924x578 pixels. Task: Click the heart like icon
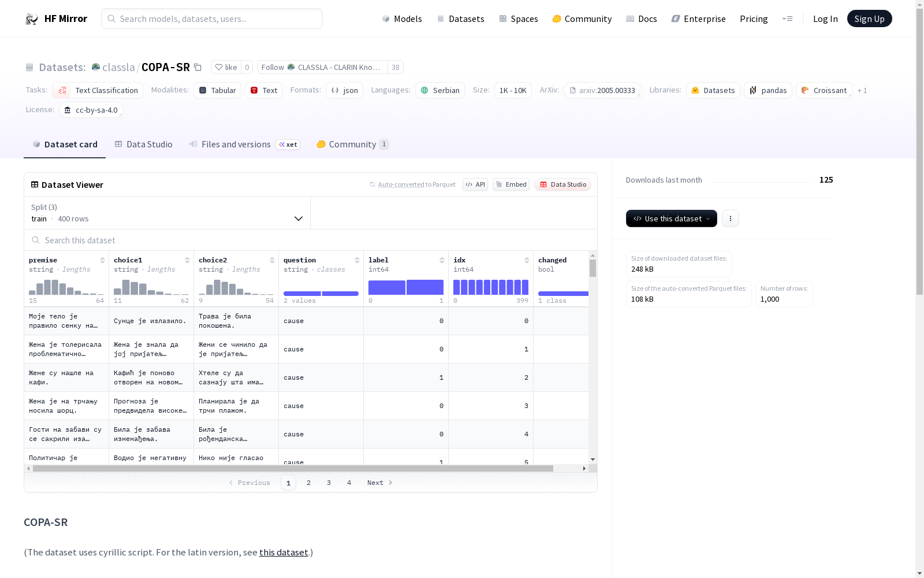click(x=219, y=67)
